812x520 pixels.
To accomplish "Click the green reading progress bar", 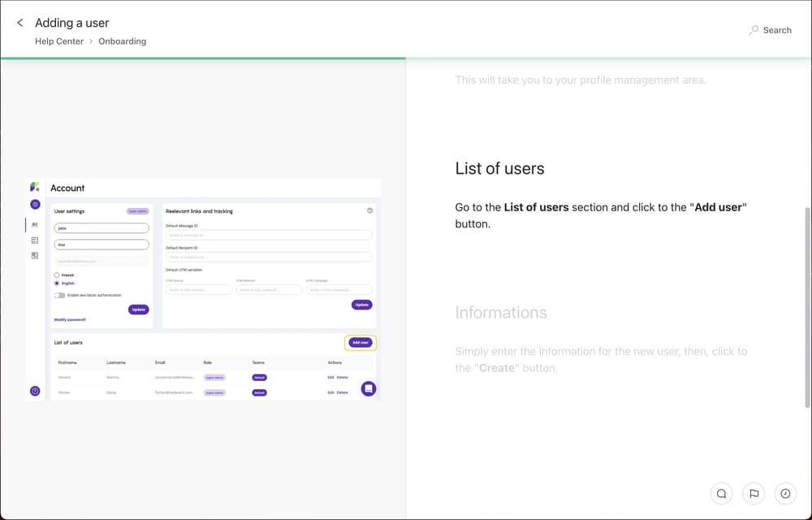I will 203,58.
